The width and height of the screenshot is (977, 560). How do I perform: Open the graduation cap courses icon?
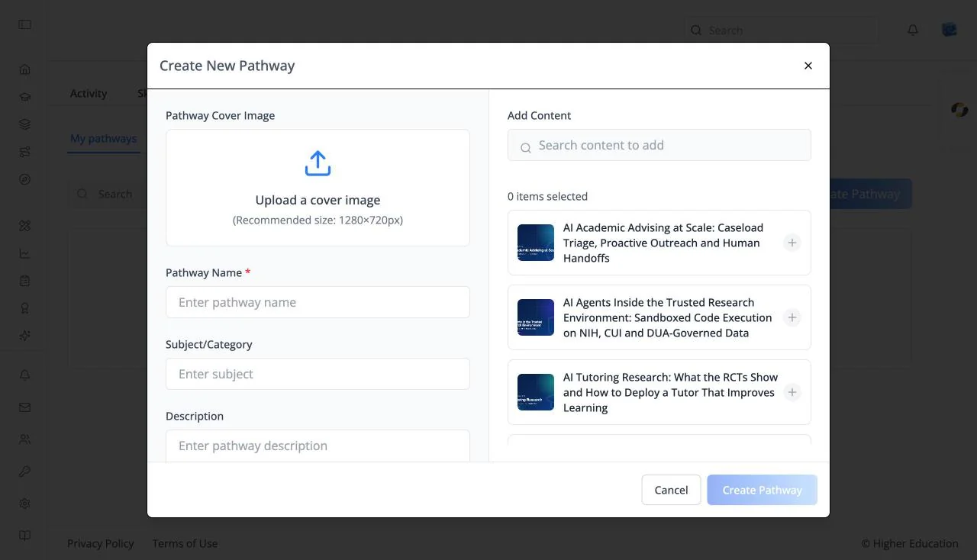click(25, 97)
